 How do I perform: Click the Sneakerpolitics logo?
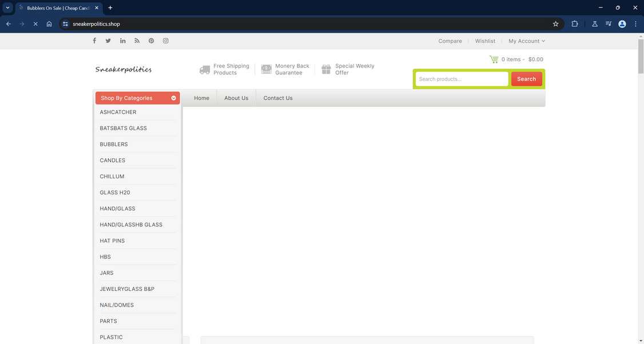click(124, 69)
